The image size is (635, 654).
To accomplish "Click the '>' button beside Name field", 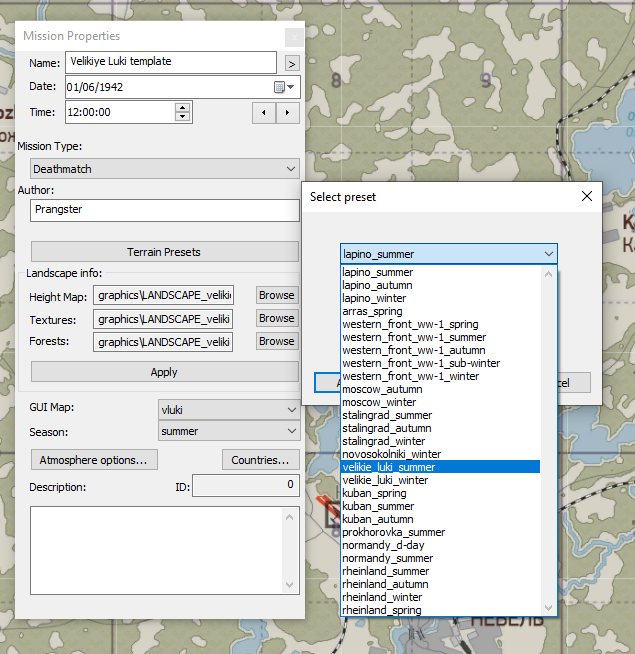I will pos(292,63).
